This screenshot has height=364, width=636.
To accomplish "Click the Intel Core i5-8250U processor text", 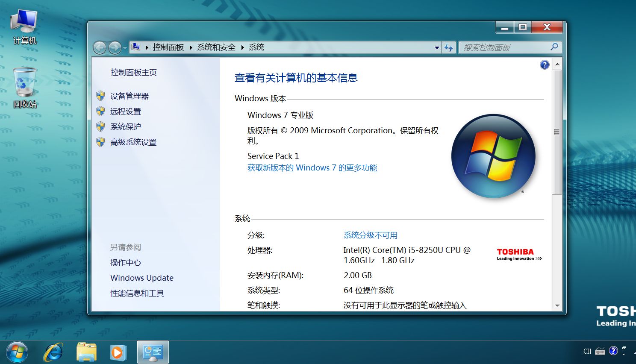I will [x=407, y=255].
